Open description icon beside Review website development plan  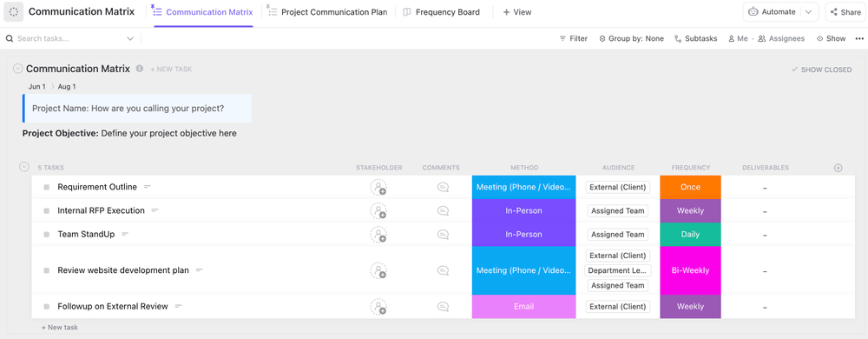tap(200, 270)
